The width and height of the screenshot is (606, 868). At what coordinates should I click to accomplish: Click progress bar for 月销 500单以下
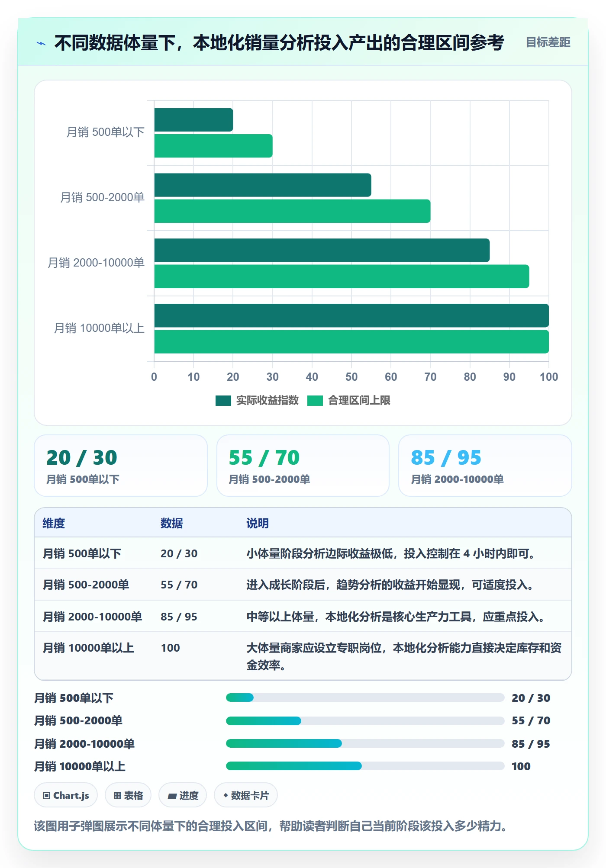click(x=365, y=698)
